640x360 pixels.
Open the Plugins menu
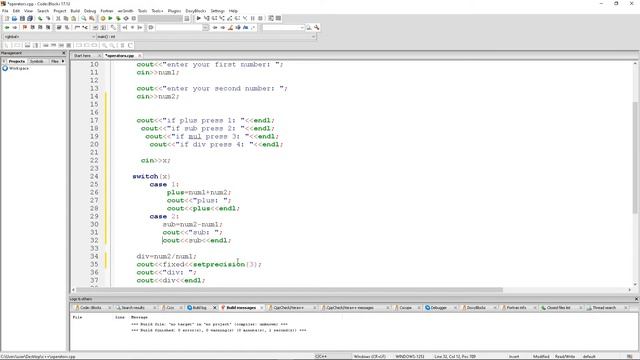174,11
